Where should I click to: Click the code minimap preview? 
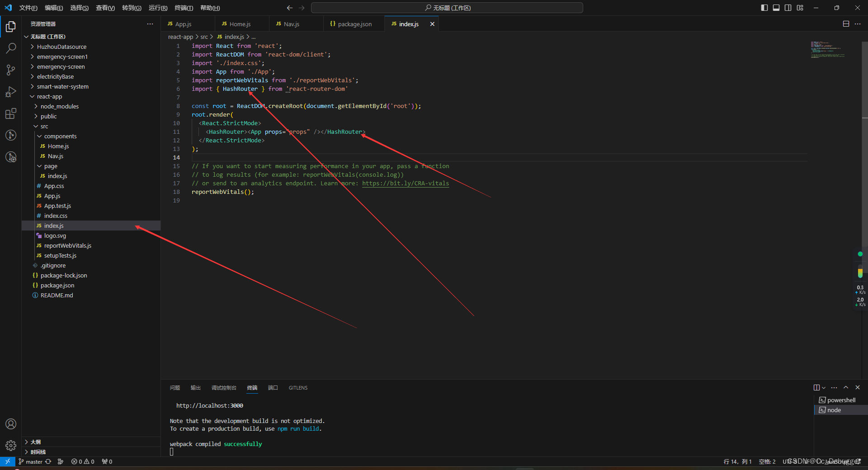[x=828, y=49]
